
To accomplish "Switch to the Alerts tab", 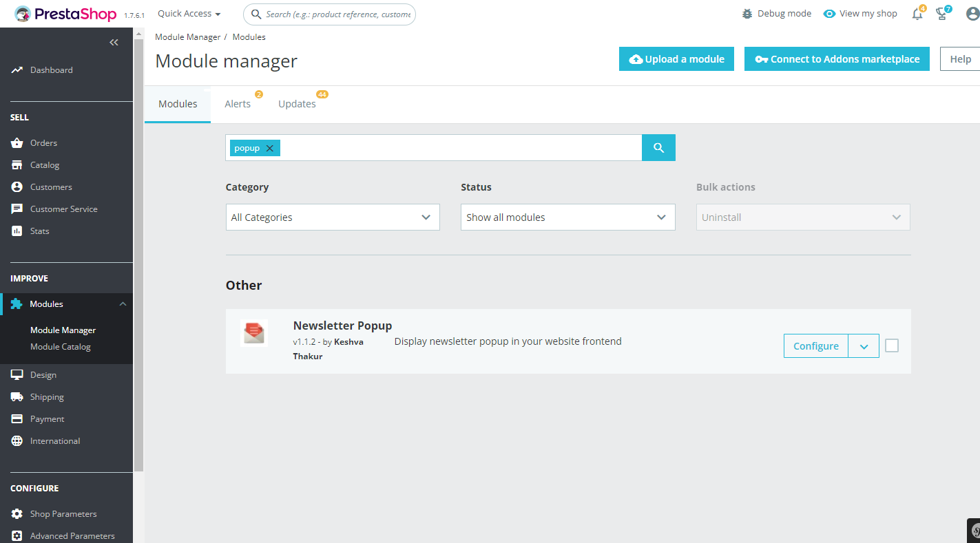I will pos(238,104).
